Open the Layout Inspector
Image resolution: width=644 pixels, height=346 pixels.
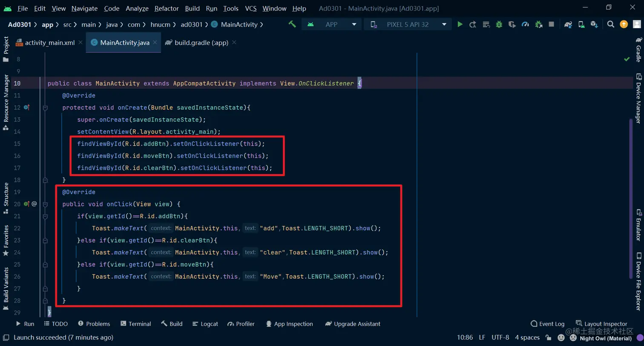601,324
